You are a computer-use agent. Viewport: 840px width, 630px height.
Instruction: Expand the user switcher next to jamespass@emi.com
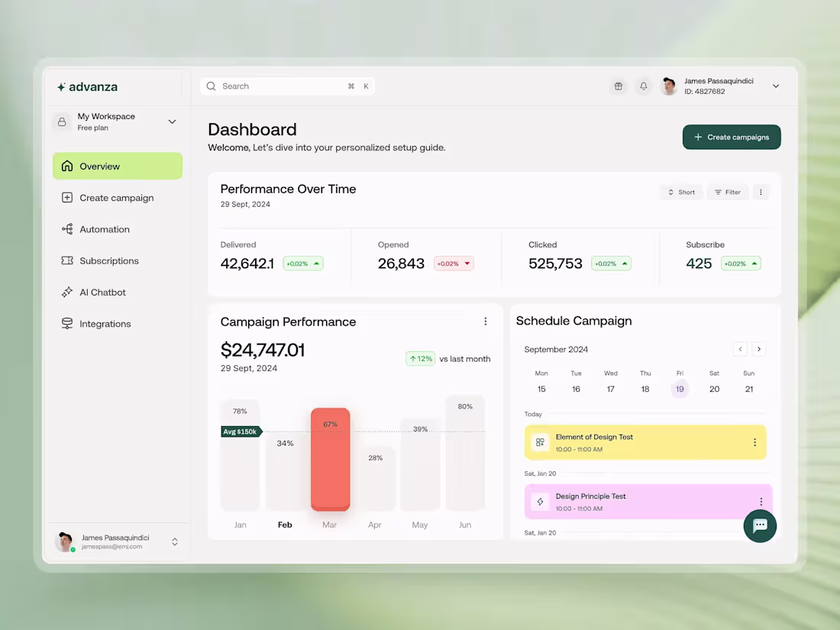click(174, 541)
